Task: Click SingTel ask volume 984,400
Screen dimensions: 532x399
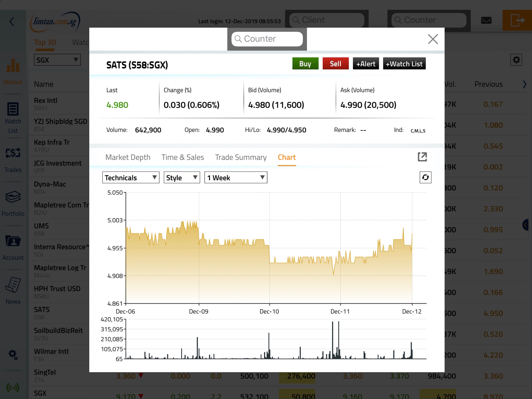Action: coord(442,376)
